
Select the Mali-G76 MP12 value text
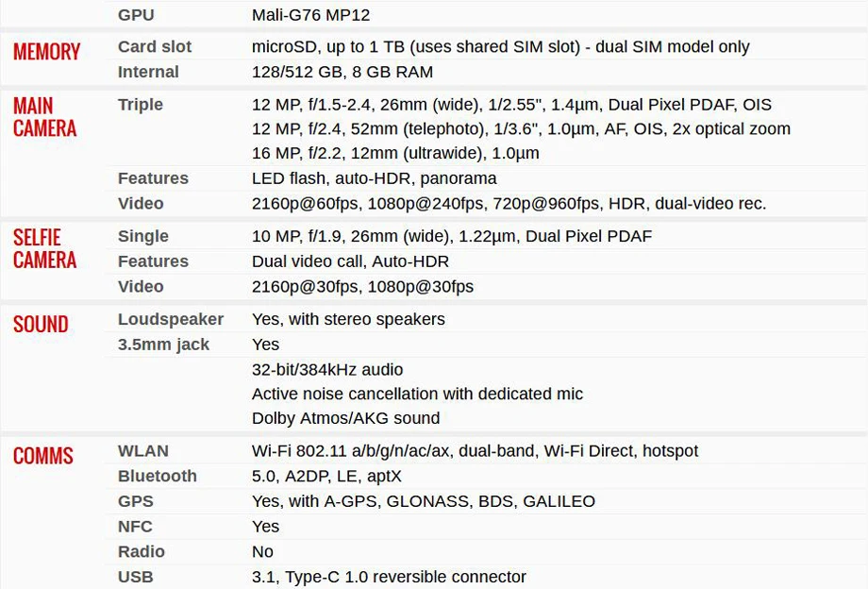click(x=310, y=15)
